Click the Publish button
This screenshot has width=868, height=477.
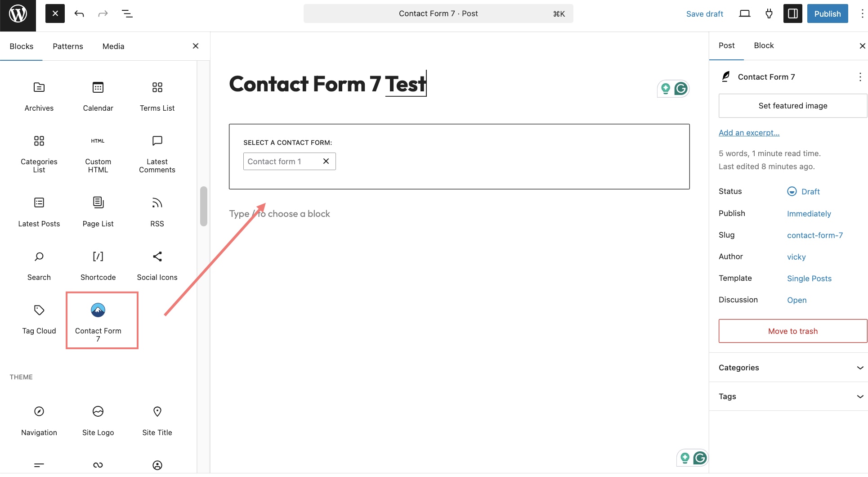(828, 14)
